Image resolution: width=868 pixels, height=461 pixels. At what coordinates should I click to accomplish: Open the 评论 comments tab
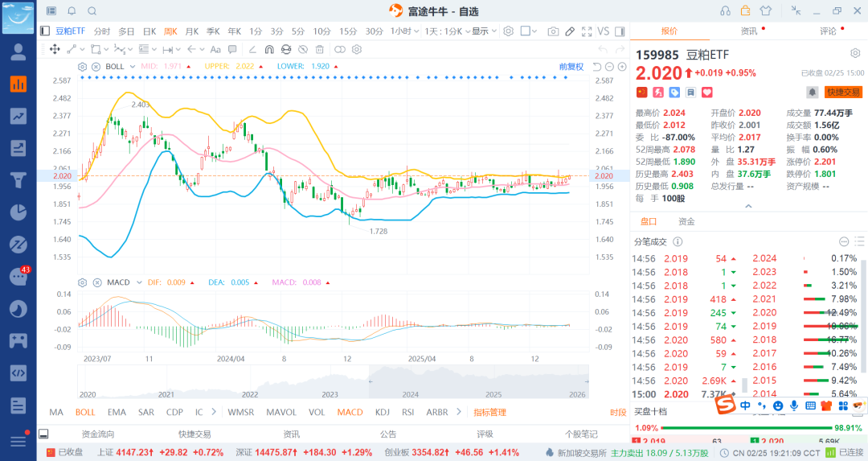(x=828, y=31)
